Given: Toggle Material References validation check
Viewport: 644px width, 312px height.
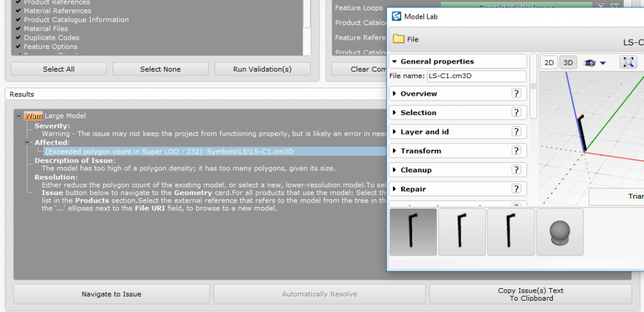Looking at the screenshot, I should 18,11.
